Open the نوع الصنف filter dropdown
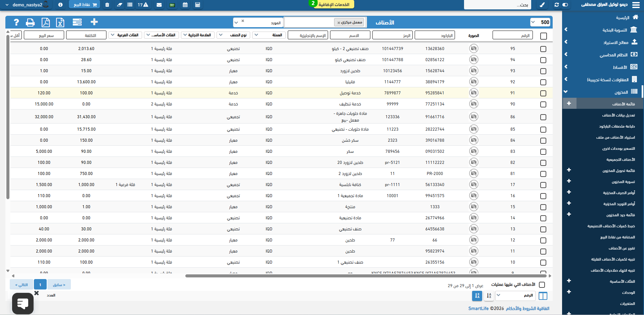The image size is (644, 315). (x=233, y=35)
